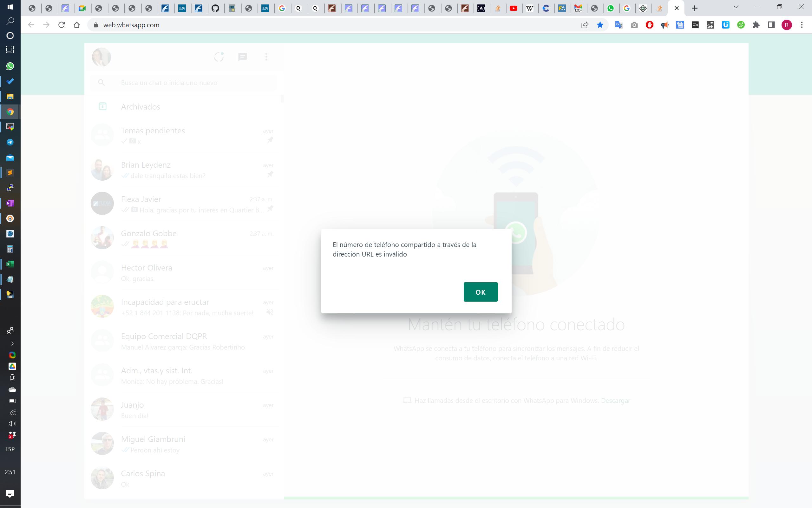
Task: Switch to the Wikipedia tab
Action: click(530, 8)
